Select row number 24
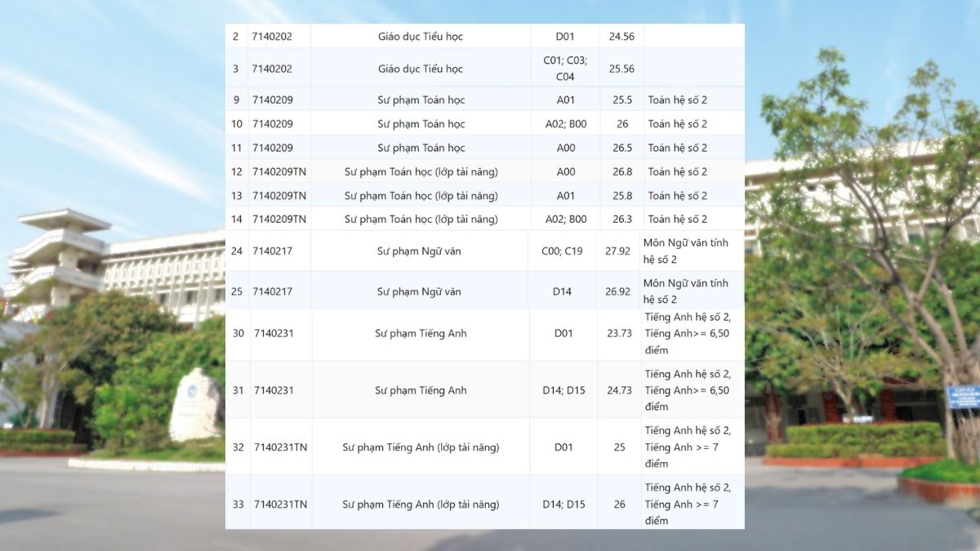The image size is (980, 551). tap(237, 251)
